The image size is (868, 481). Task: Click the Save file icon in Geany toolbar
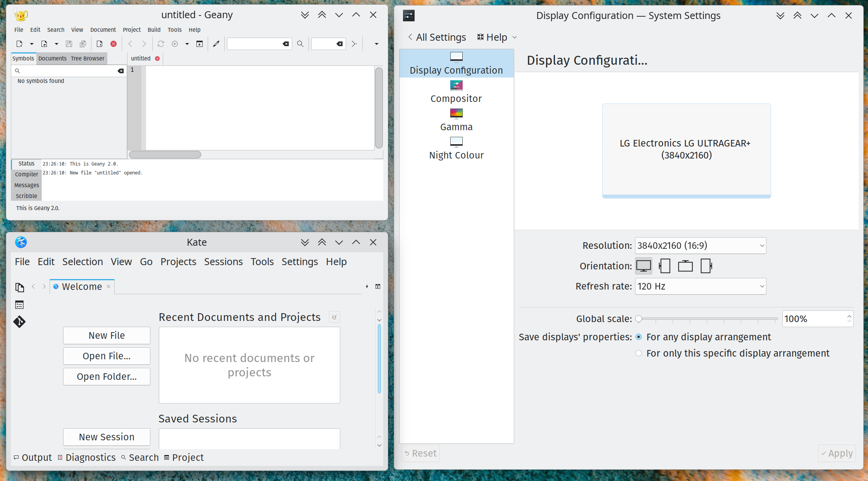(69, 44)
